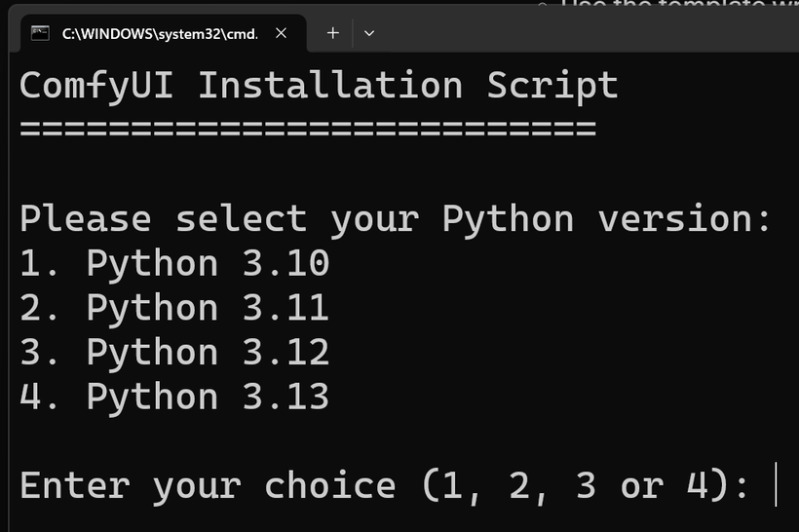Image resolution: width=799 pixels, height=532 pixels.
Task: Click the Python 3.12 option line
Action: tap(174, 353)
